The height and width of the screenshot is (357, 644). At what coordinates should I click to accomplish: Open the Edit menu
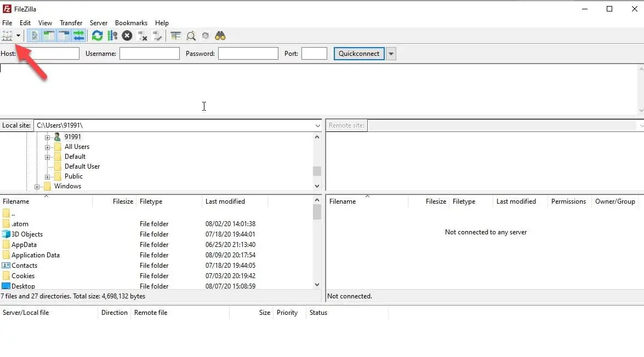click(25, 23)
